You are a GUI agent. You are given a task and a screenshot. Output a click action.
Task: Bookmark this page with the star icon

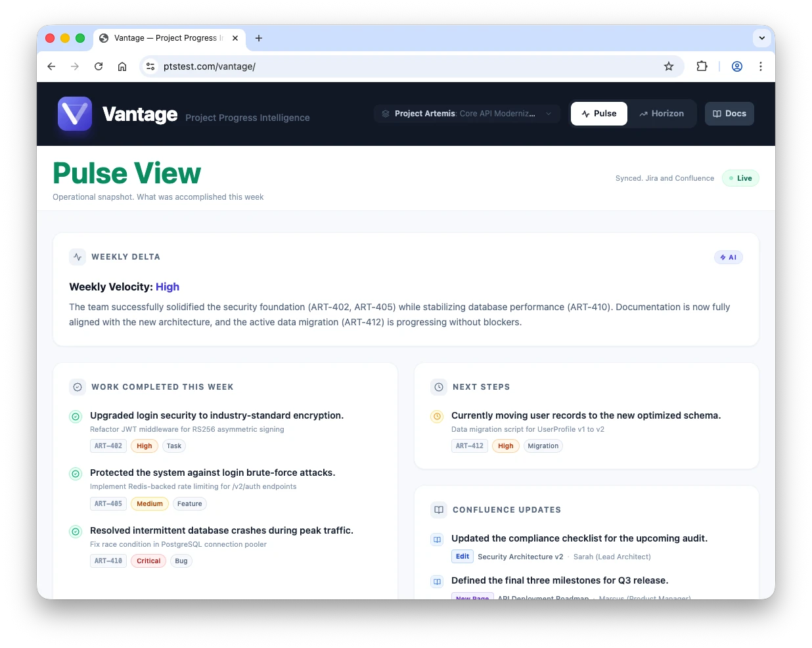(x=668, y=66)
